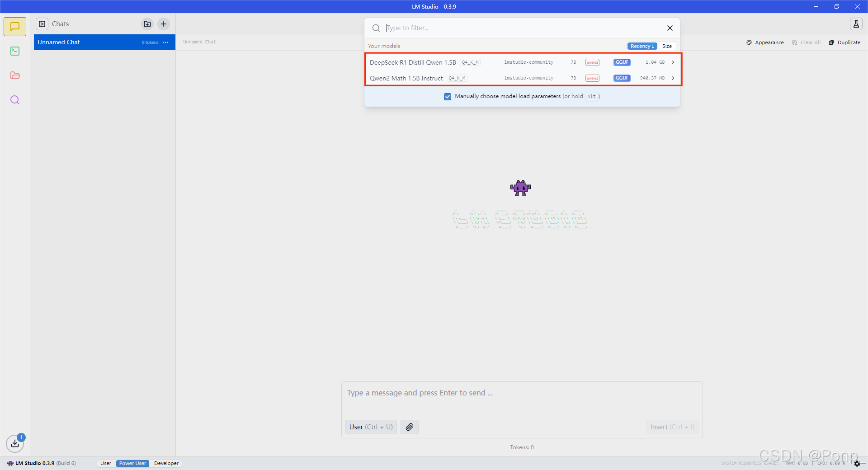Select Qwen2 Math 1.5B Instruct model
The height and width of the screenshot is (470, 868).
[523, 78]
